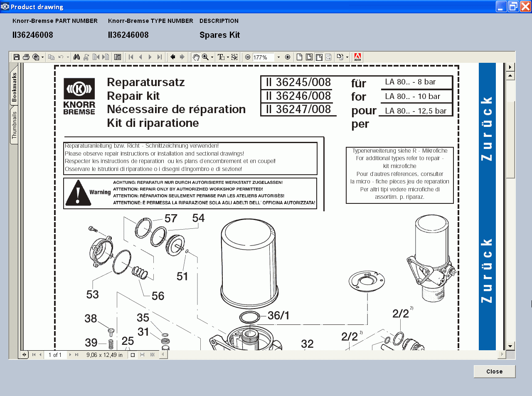Select the Hand tool
Screen dimensions: 532x396
click(x=196, y=57)
